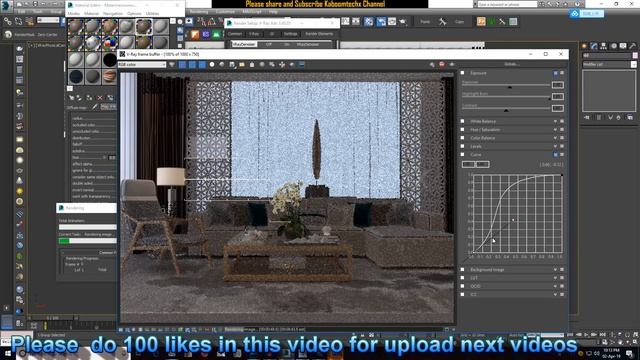Enable the Curve correction checkbox
The width and height of the screenshot is (640, 360).
(462, 154)
